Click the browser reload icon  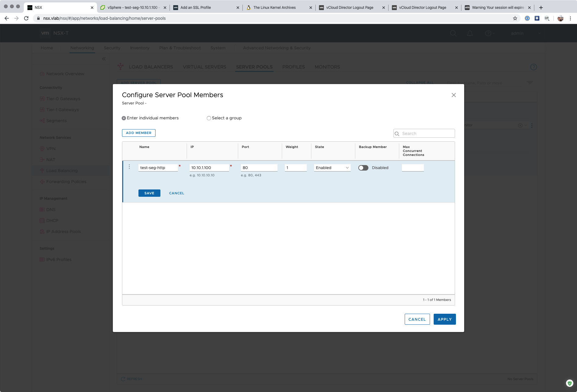(x=26, y=18)
